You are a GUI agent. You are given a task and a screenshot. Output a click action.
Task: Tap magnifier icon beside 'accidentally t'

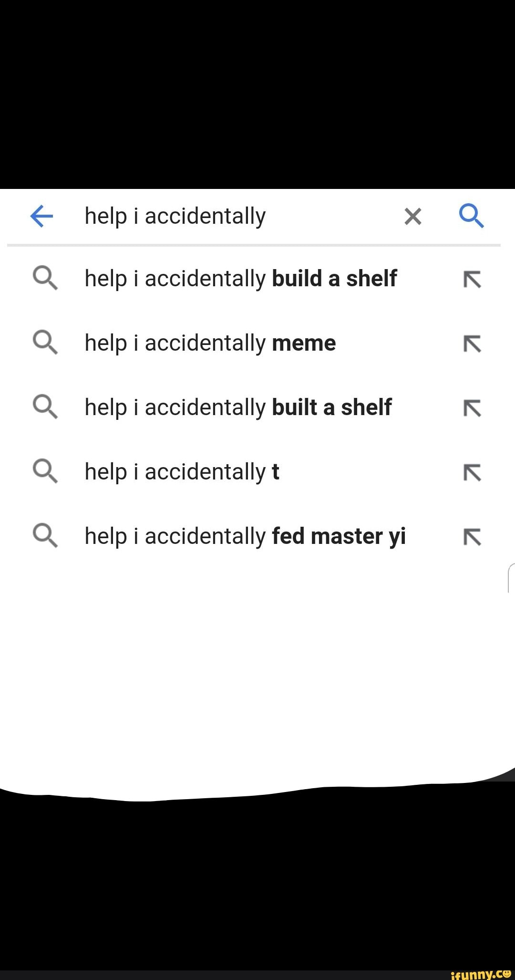click(45, 472)
